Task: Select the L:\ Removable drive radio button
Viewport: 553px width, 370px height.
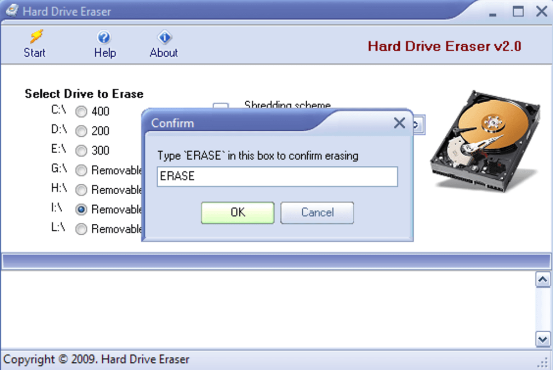Action: click(x=81, y=229)
